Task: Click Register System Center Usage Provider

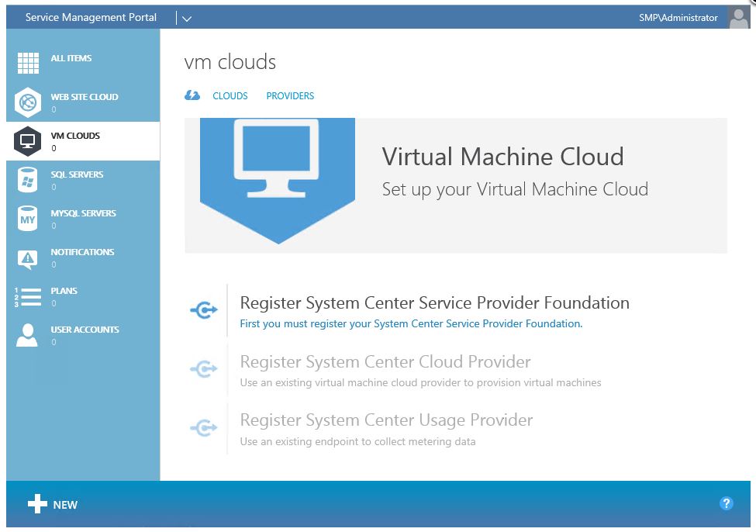Action: click(x=386, y=420)
